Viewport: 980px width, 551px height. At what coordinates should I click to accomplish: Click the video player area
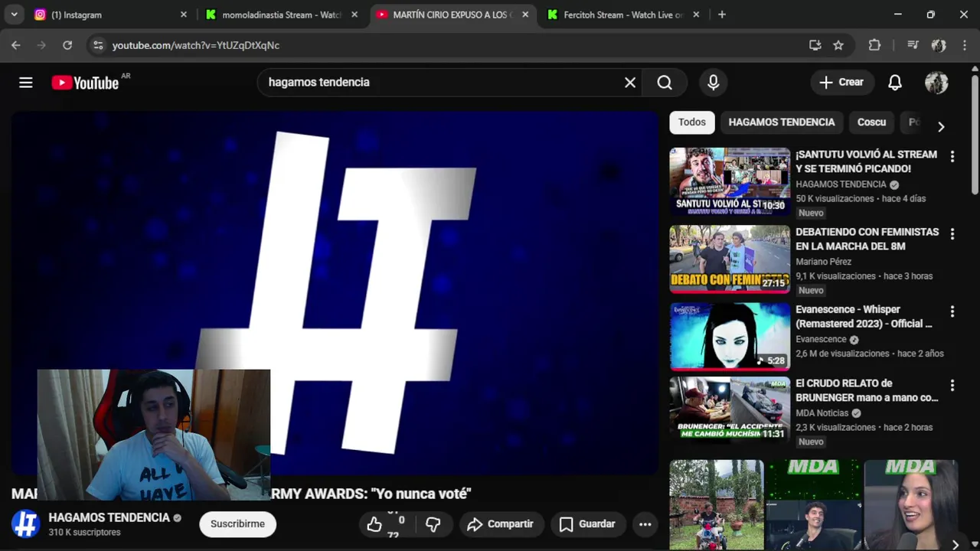click(335, 292)
